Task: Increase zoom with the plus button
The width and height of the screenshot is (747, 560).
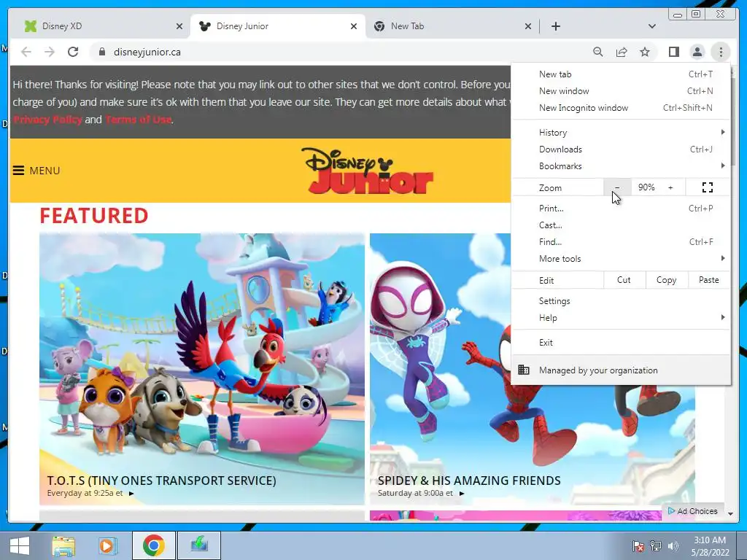Action: pyautogui.click(x=670, y=187)
